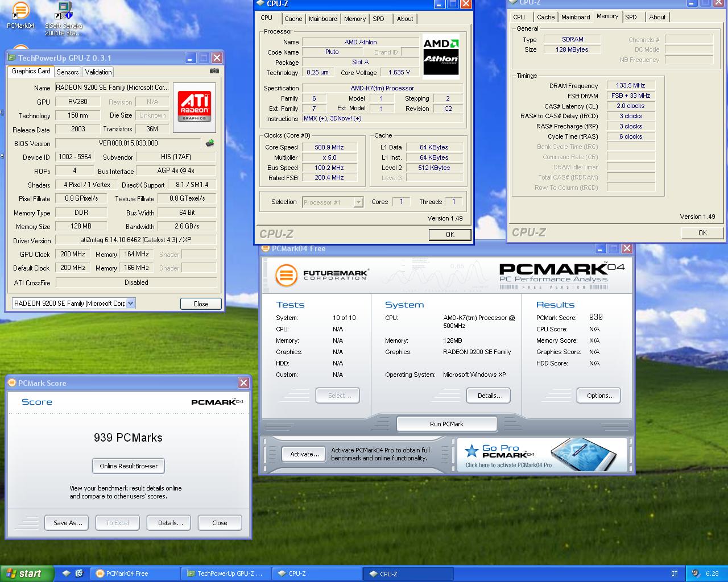Click the Driver Version field in GPU-Z
Image resolution: width=728 pixels, height=582 pixels.
[x=135, y=240]
